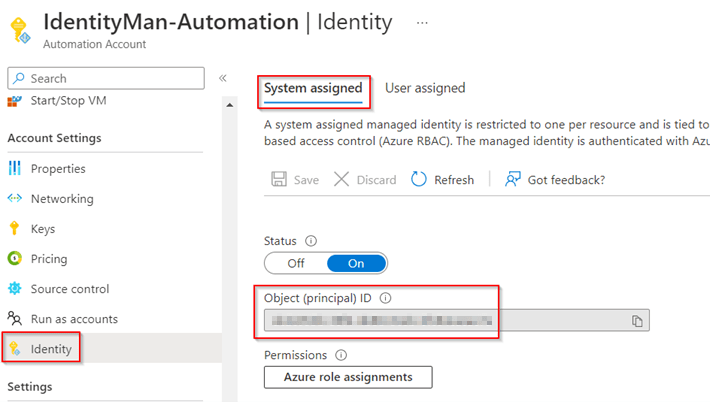Set Status toggle to On
710x402 pixels.
tap(356, 263)
